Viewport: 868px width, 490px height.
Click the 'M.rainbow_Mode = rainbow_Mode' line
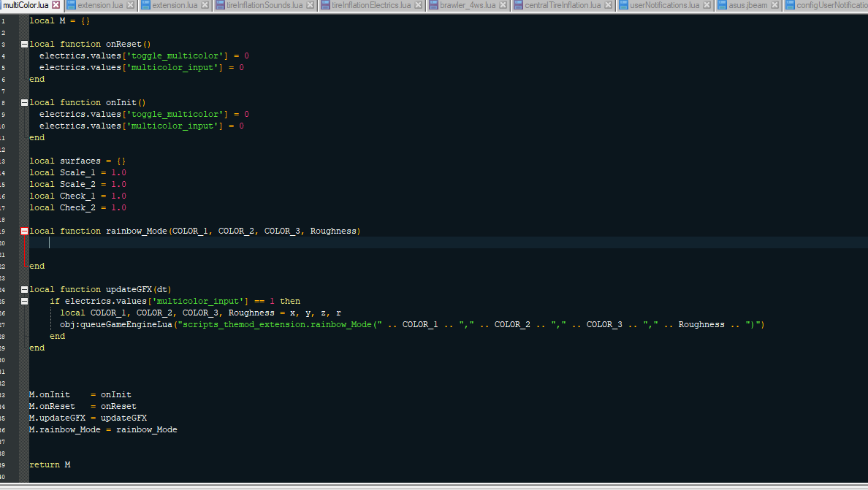[x=103, y=429]
